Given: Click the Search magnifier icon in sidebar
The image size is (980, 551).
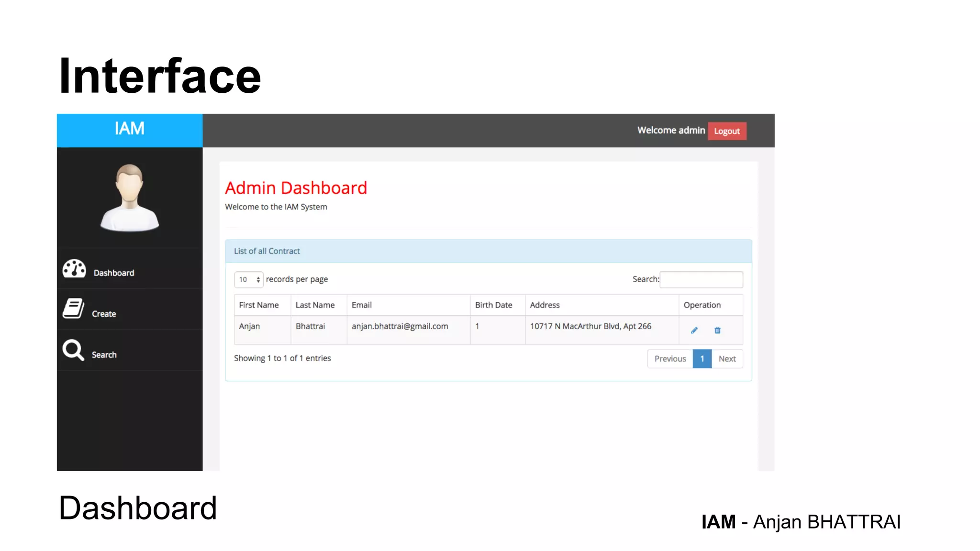Looking at the screenshot, I should tap(73, 350).
